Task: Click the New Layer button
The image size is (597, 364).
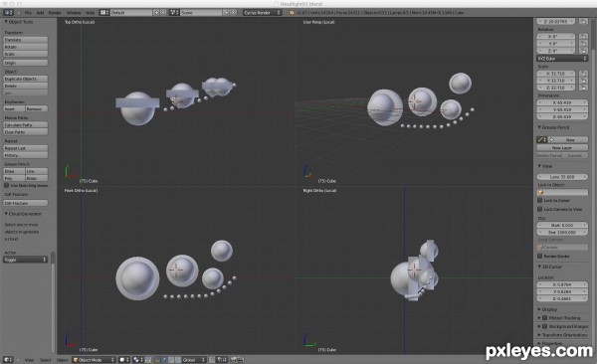Action: point(562,148)
